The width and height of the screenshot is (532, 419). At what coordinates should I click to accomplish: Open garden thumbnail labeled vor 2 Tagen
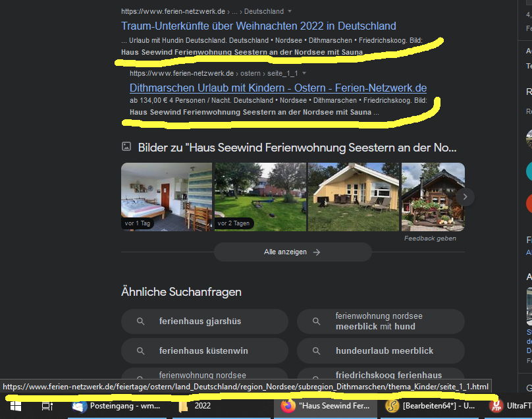point(260,197)
